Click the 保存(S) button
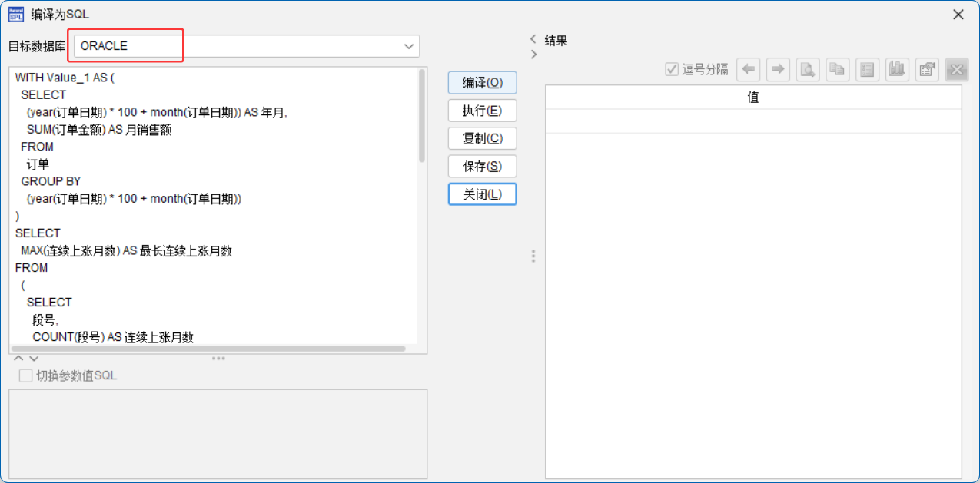This screenshot has width=980, height=483. pyautogui.click(x=482, y=166)
